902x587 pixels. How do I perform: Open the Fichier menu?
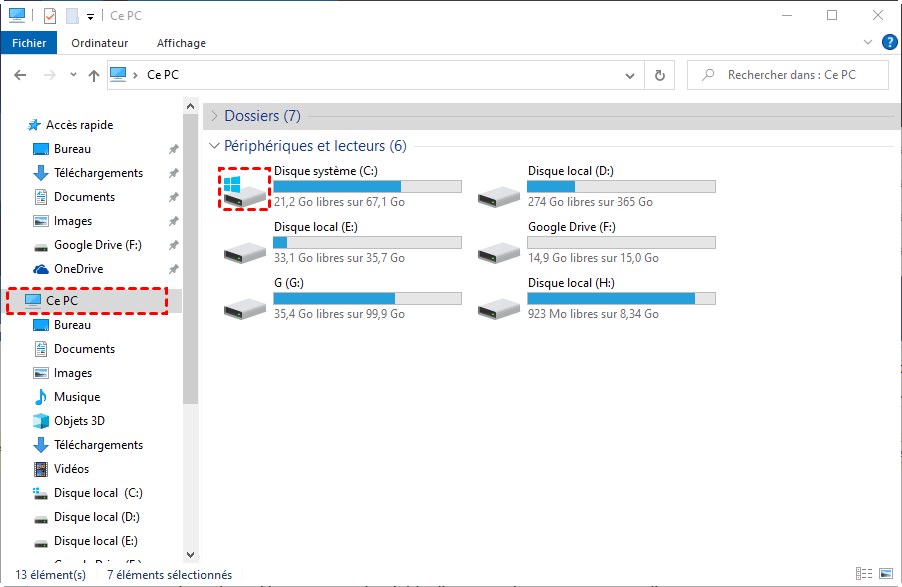30,43
